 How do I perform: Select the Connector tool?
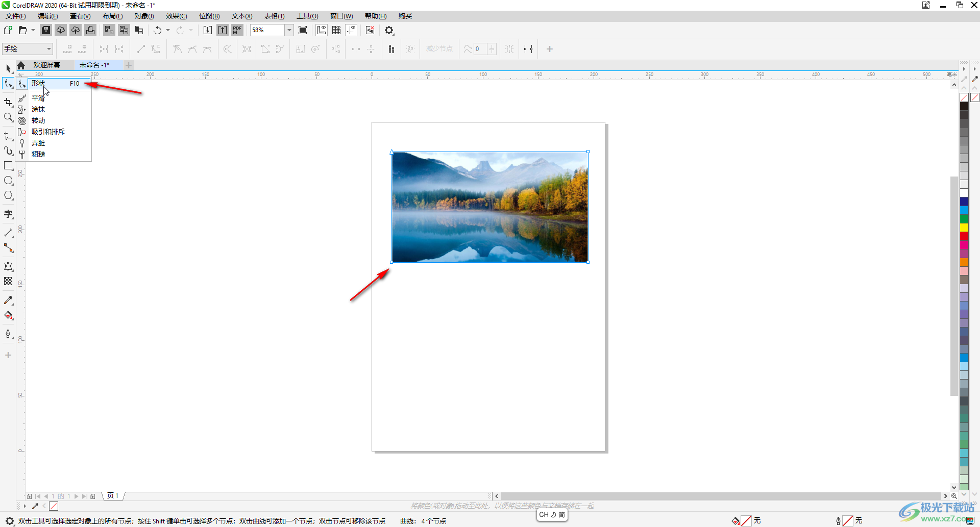point(8,248)
